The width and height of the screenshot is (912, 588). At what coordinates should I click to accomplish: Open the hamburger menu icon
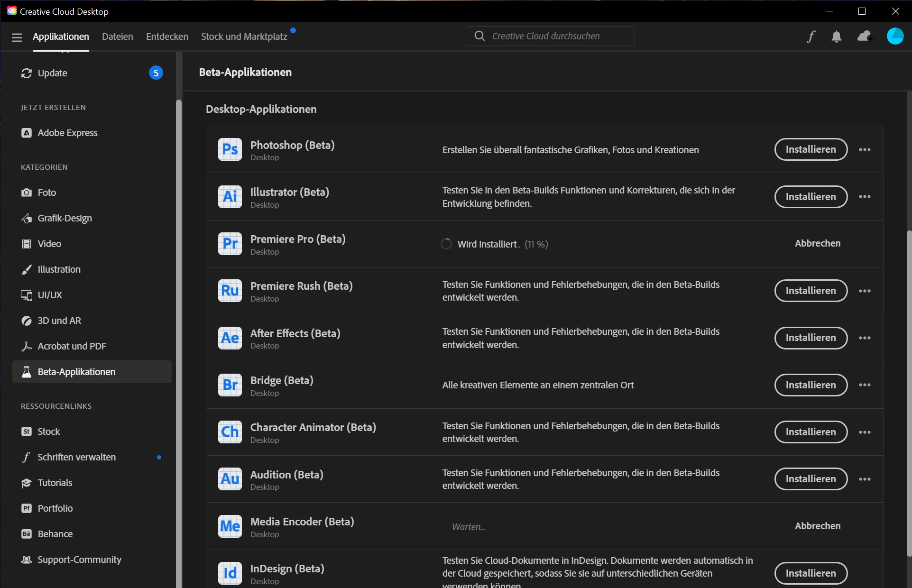click(x=17, y=37)
